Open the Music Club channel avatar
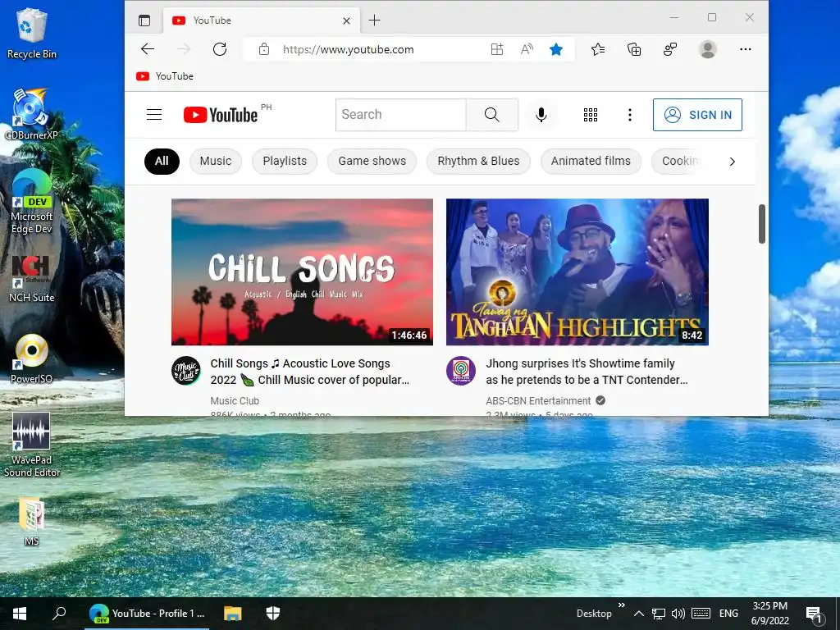The image size is (840, 630). coord(186,371)
